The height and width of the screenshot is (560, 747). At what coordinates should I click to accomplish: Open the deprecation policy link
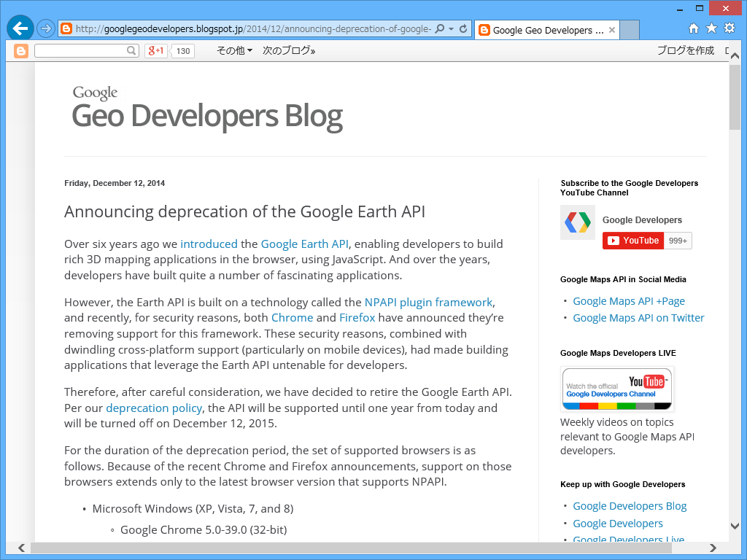click(x=153, y=408)
